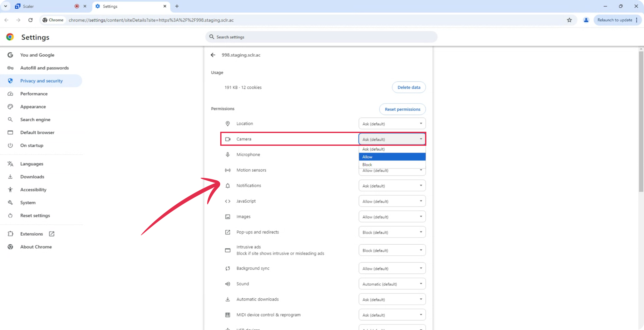Click the About Chrome logo icon

coord(10,247)
